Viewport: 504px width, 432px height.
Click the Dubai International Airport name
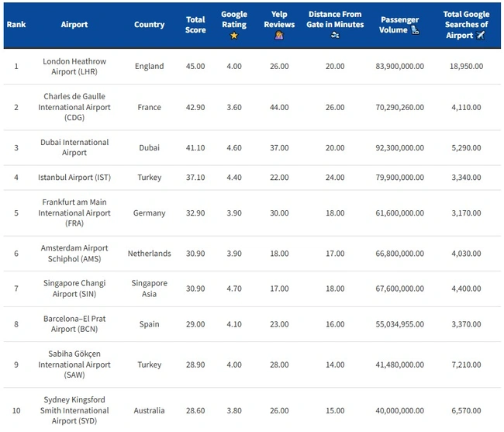[74, 147]
